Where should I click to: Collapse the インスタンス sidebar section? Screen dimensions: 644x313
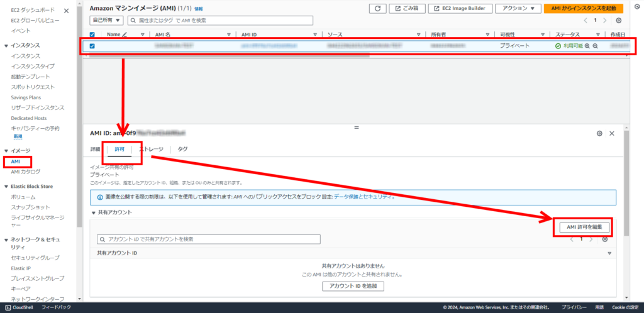coord(6,45)
